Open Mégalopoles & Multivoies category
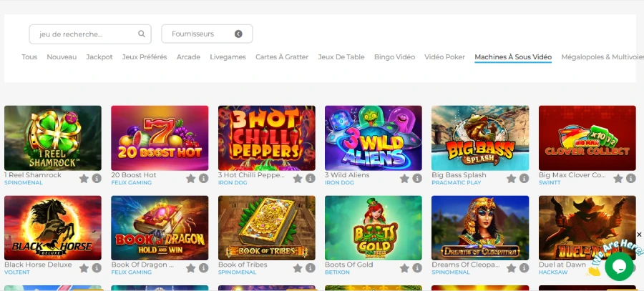This screenshot has height=291, width=644. [602, 57]
